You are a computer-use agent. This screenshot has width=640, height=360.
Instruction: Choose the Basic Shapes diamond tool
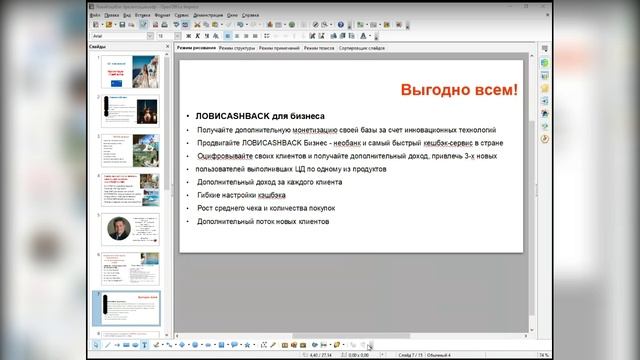pyautogui.click(x=182, y=345)
